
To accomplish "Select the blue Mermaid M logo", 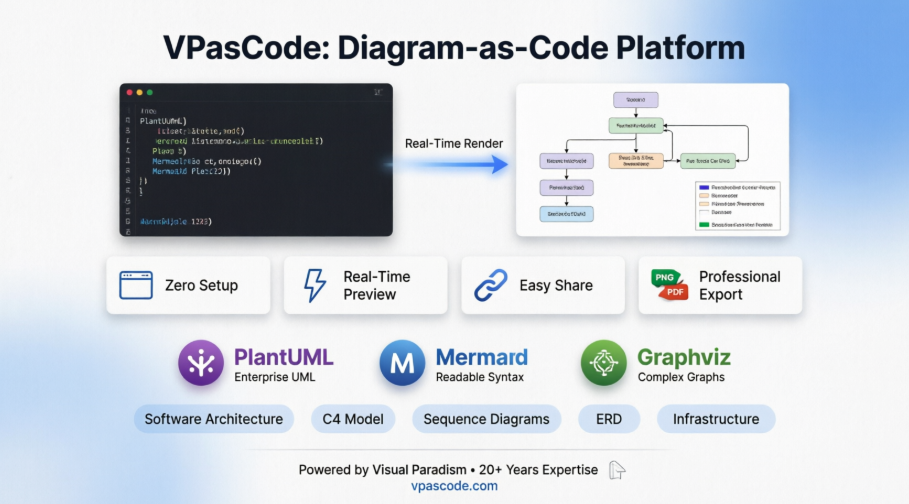I will pos(402,363).
